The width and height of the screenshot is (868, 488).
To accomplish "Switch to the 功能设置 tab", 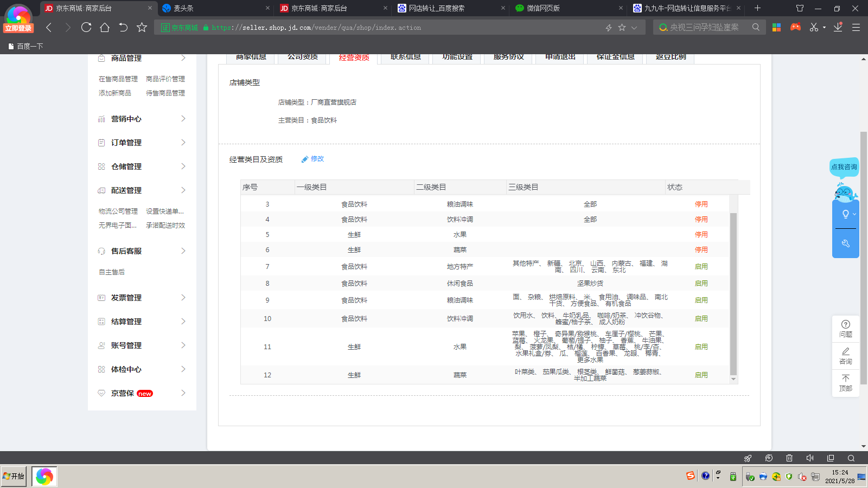I will [x=457, y=58].
